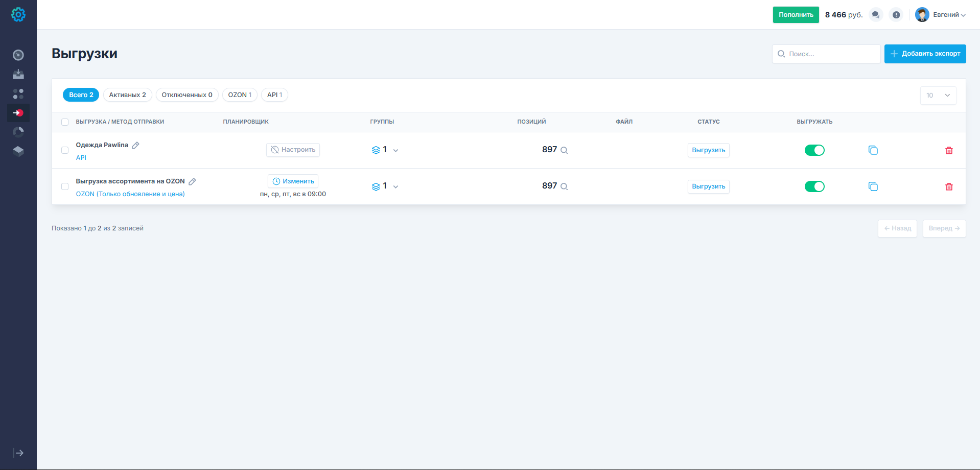This screenshot has height=470, width=980.
Task: Click the Выгрузка ассортимента на OZON name
Action: [130, 181]
